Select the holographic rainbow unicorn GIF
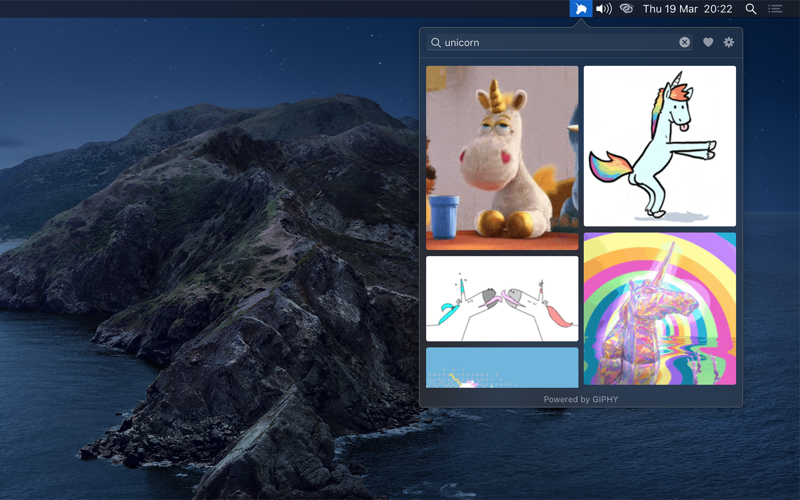 [660, 309]
